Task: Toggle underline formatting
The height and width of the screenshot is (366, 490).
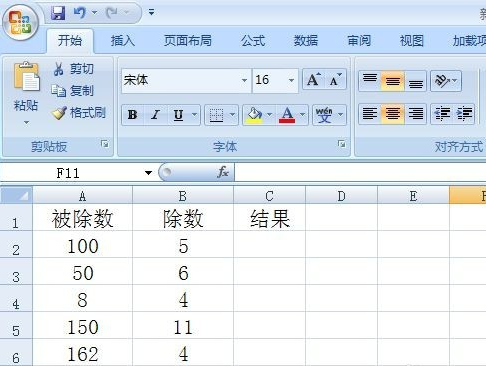Action: pos(178,115)
